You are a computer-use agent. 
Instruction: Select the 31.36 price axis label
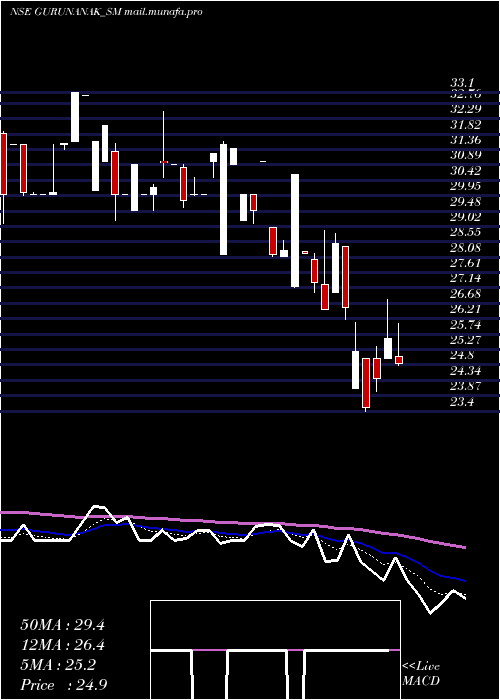(466, 140)
